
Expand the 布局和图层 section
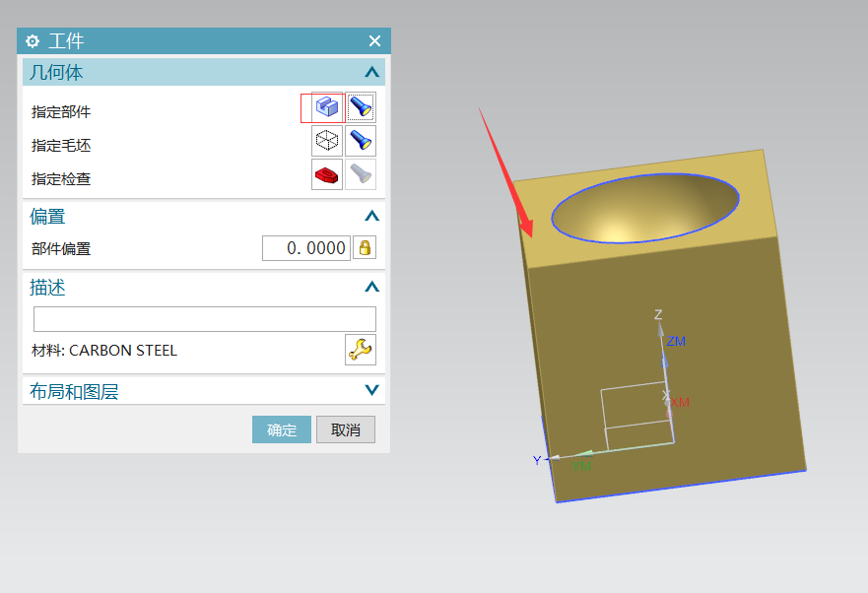371,391
